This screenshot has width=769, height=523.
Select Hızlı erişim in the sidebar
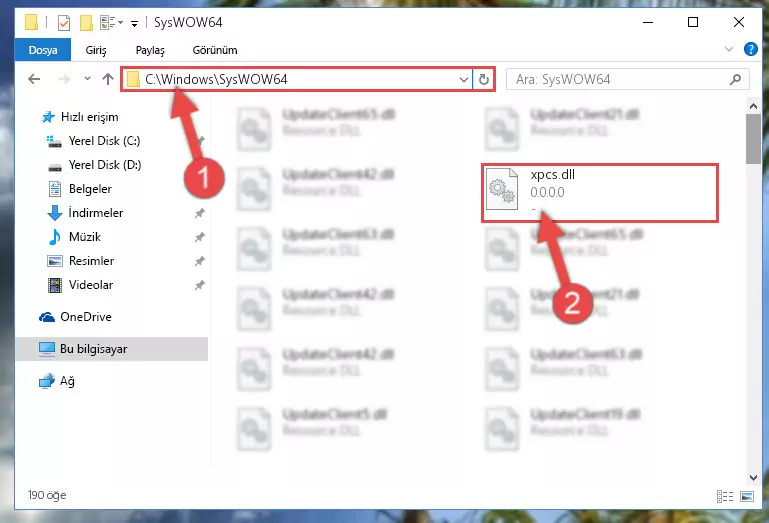tap(89, 117)
